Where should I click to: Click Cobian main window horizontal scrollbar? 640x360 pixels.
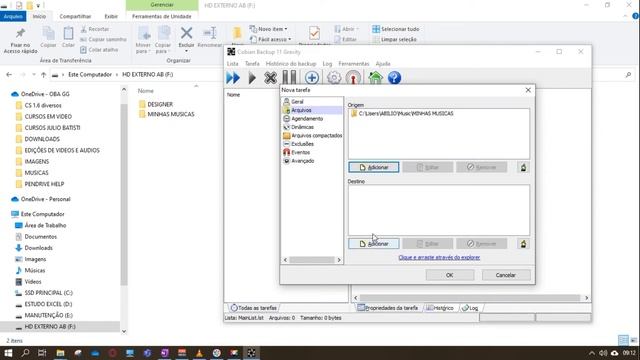coord(470,298)
